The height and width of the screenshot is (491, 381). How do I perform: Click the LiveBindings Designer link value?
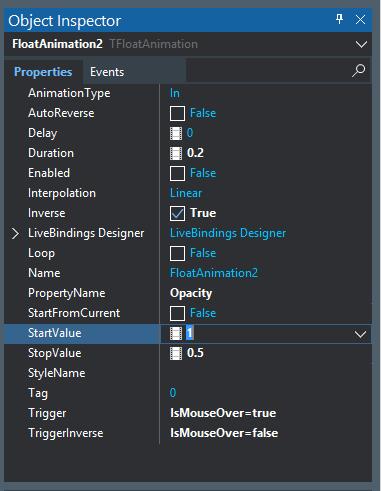(x=228, y=233)
